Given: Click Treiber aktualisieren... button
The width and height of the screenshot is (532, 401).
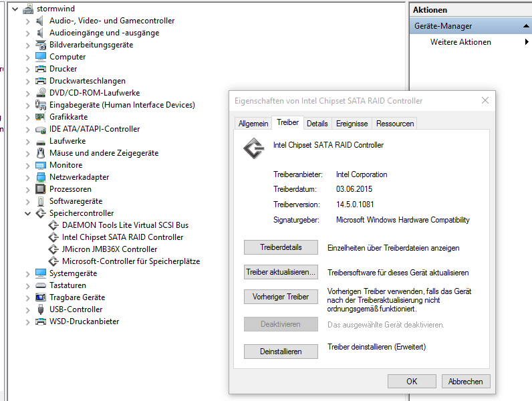Looking at the screenshot, I should 281,272.
